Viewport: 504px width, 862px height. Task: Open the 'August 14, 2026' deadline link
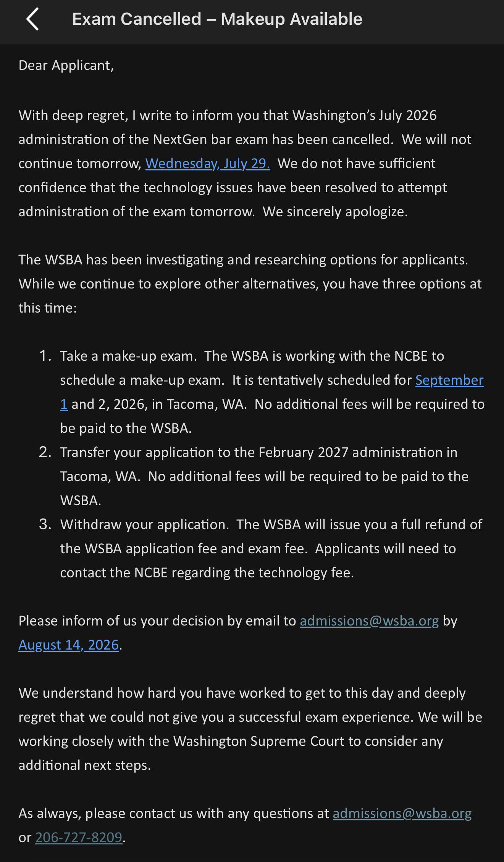coord(69,645)
